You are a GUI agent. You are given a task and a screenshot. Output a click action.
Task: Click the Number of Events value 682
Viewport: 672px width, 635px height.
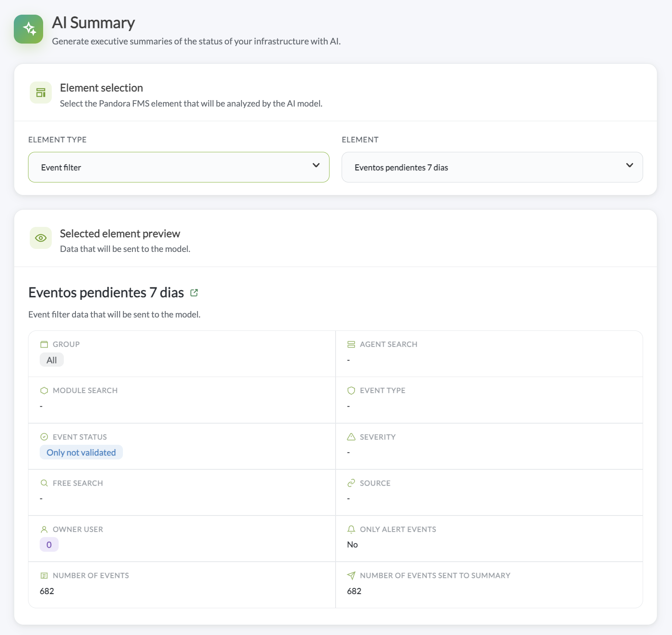(47, 591)
